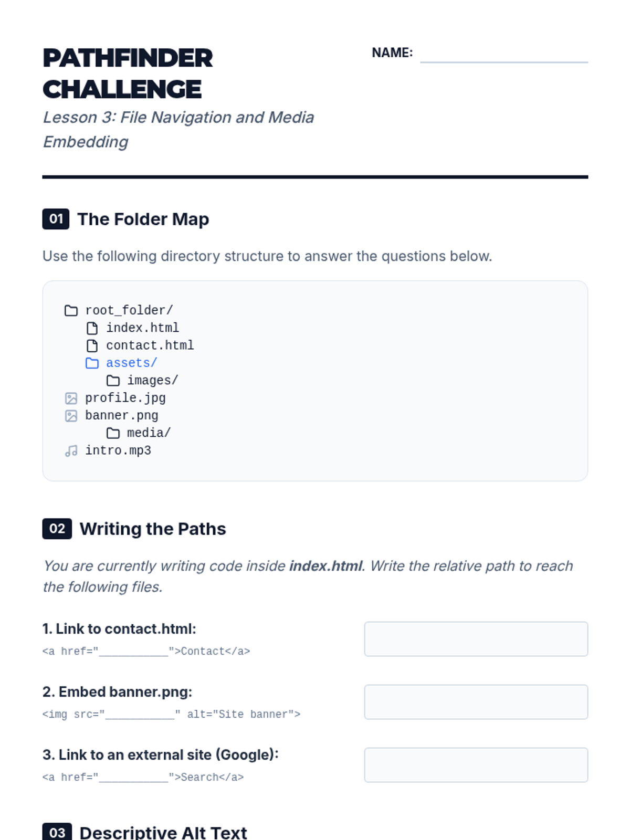Click the 01 section number badge
Viewport: 630px width, 840px height.
[x=56, y=219]
